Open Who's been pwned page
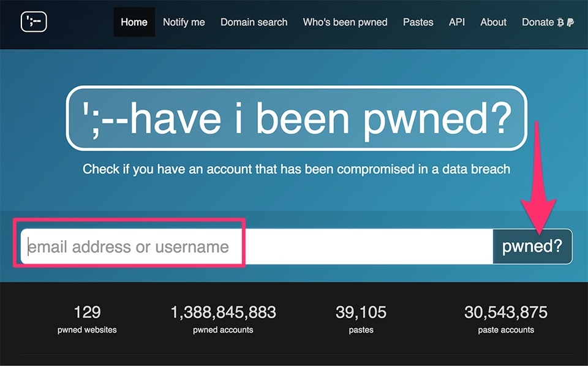This screenshot has height=391, width=588. (x=345, y=22)
